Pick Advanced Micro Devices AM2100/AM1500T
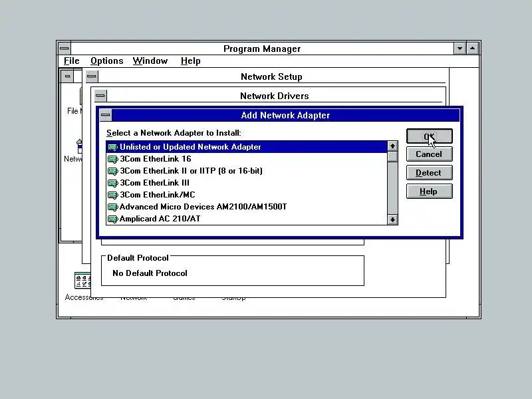 pyautogui.click(x=247, y=207)
